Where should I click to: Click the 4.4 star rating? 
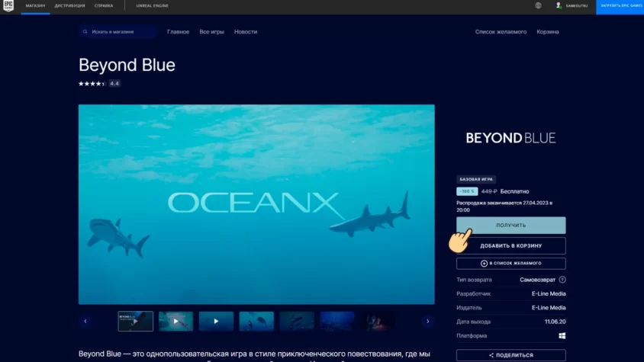pyautogui.click(x=99, y=83)
